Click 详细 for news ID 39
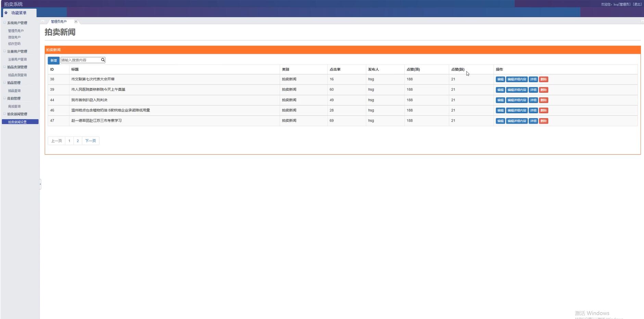Screen dimensions: 644x319 click(533, 90)
